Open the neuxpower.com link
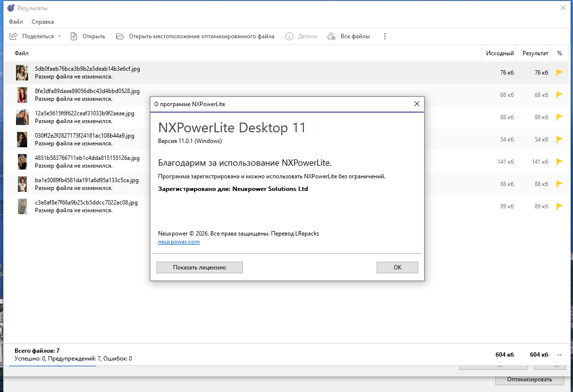The height and width of the screenshot is (392, 573). pyautogui.click(x=179, y=242)
